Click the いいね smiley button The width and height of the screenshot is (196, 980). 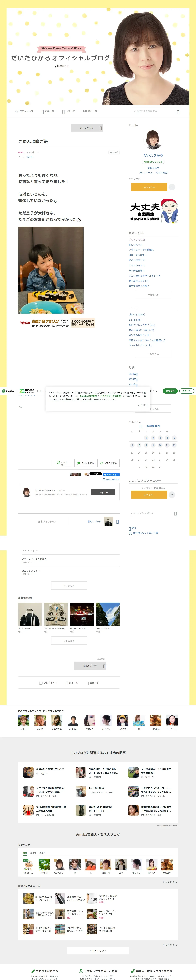coord(62,463)
